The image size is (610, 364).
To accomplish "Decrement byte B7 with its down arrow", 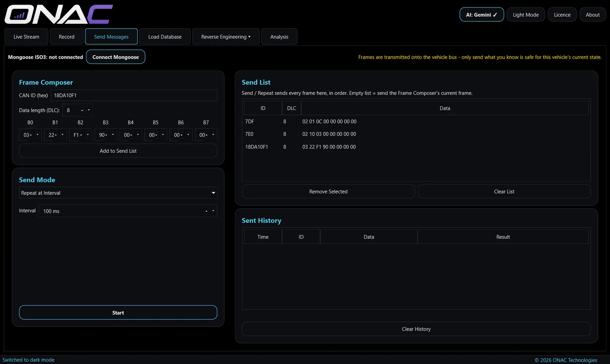I will pos(213,135).
